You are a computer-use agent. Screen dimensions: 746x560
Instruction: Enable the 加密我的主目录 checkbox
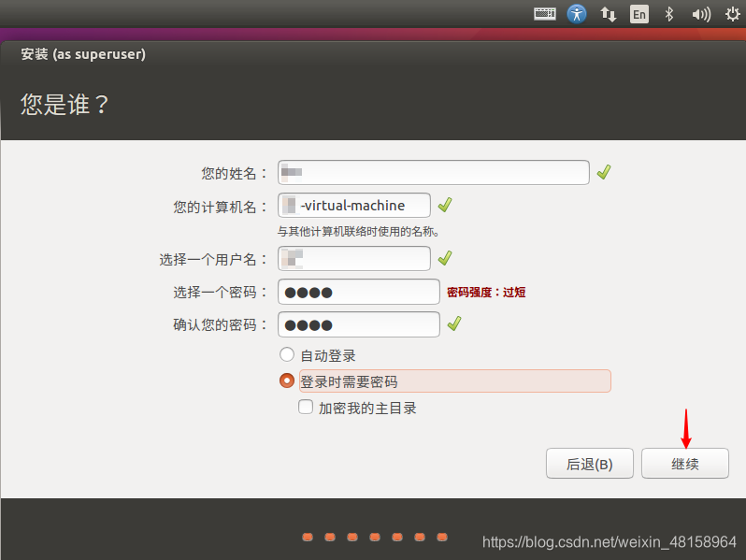pos(306,408)
